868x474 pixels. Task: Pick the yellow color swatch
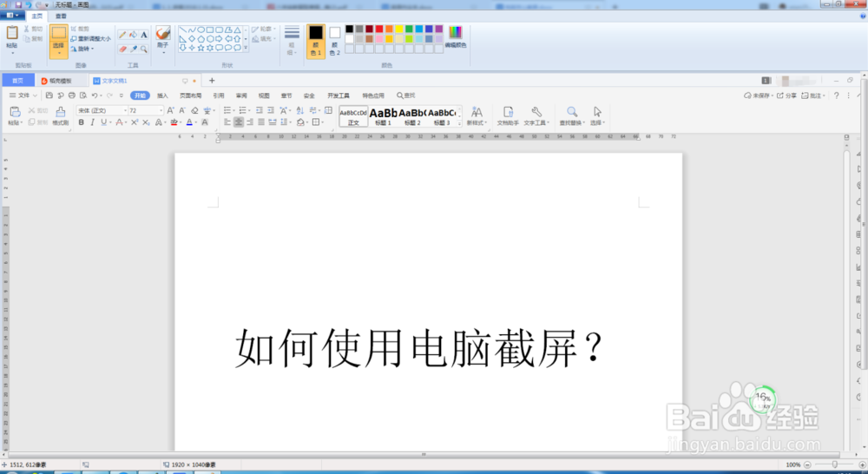coord(399,29)
